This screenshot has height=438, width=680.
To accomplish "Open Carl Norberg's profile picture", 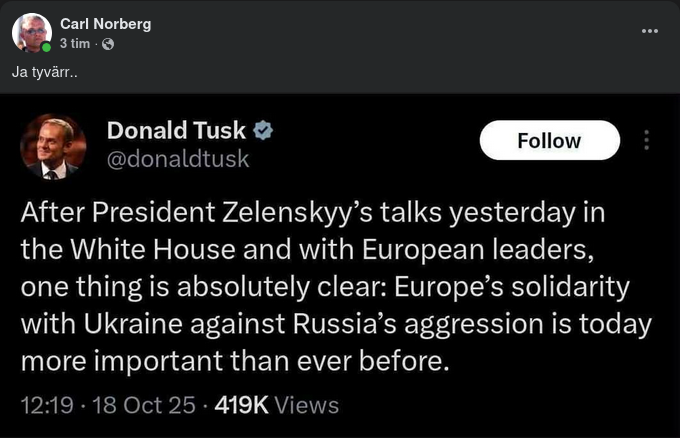I will pyautogui.click(x=31, y=33).
